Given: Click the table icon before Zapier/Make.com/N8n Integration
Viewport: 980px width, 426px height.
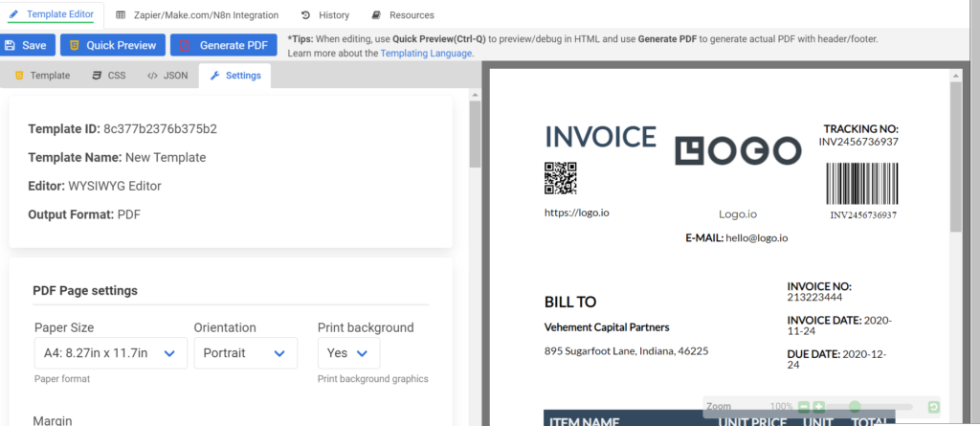Looking at the screenshot, I should point(121,15).
